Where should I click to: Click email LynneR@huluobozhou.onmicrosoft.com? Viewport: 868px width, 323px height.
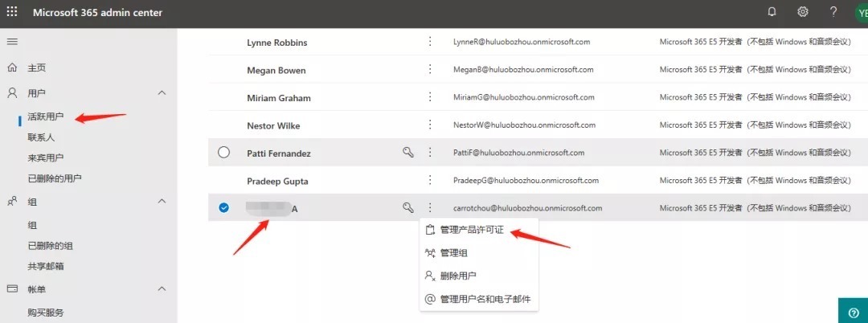coord(522,42)
